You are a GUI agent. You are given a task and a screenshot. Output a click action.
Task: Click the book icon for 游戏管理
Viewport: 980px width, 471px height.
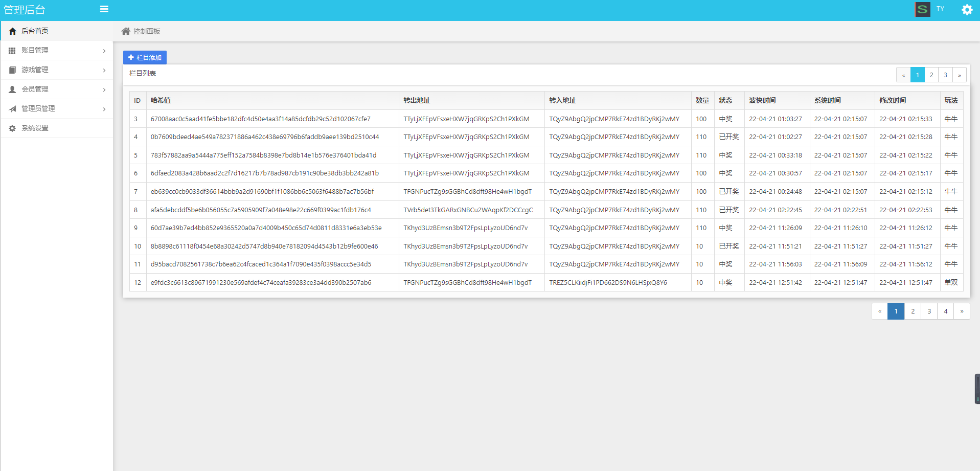tap(12, 70)
